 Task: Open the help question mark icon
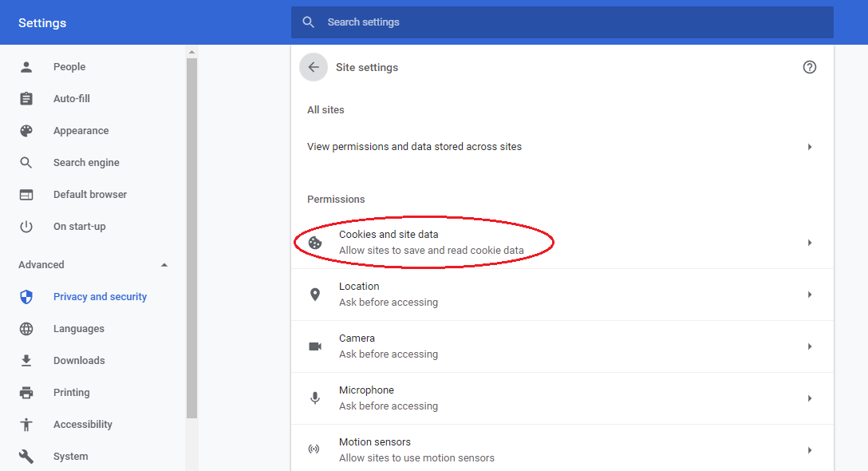tap(809, 67)
